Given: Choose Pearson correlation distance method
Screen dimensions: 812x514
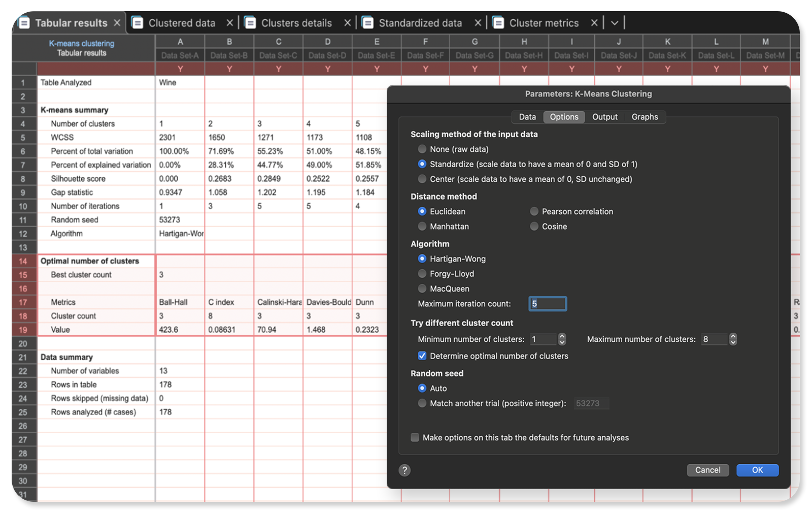Looking at the screenshot, I should (x=534, y=211).
